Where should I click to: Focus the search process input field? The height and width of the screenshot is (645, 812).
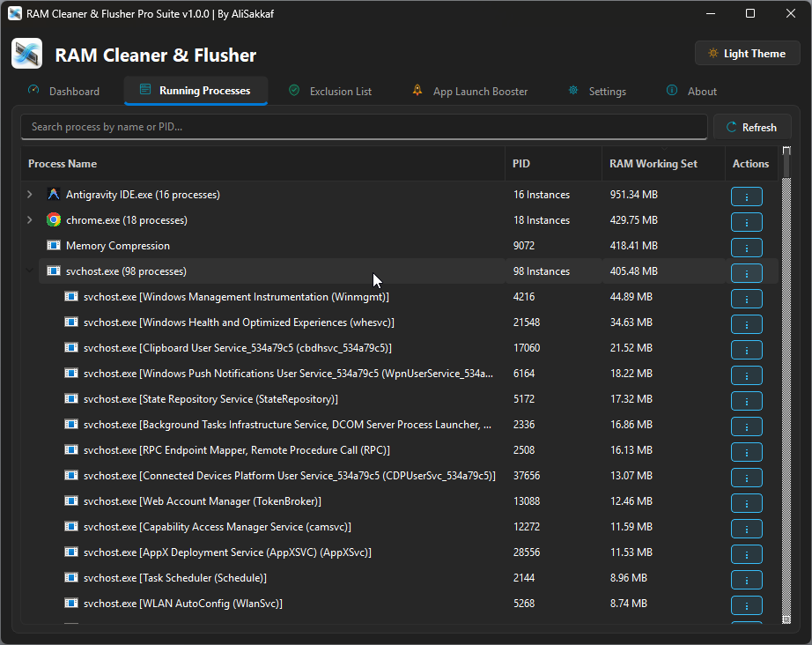point(364,127)
